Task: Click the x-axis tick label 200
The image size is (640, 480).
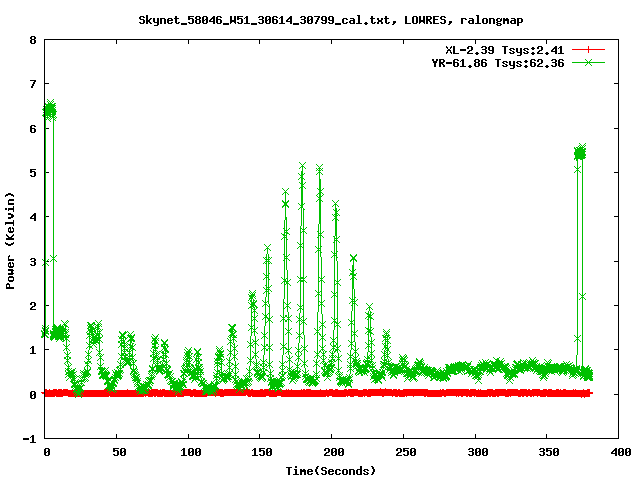Action: tap(334, 452)
